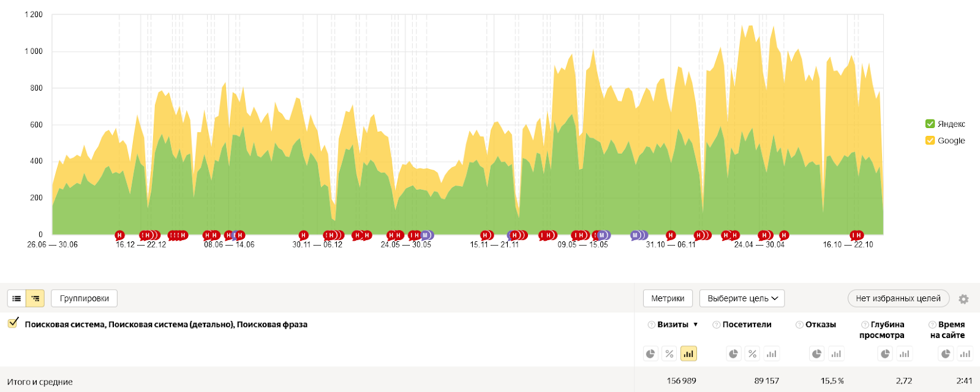Screen dimensions: 980x392
Task: Click the Визиты sort arrow
Action: [696, 325]
